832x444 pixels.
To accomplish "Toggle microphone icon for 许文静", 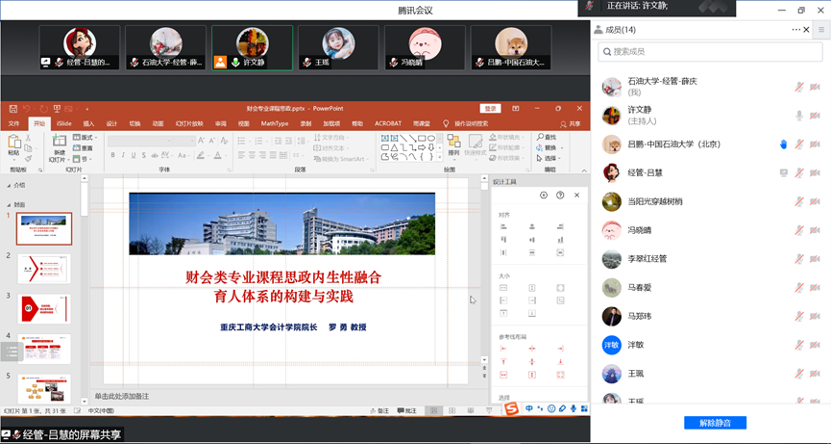I will [800, 115].
